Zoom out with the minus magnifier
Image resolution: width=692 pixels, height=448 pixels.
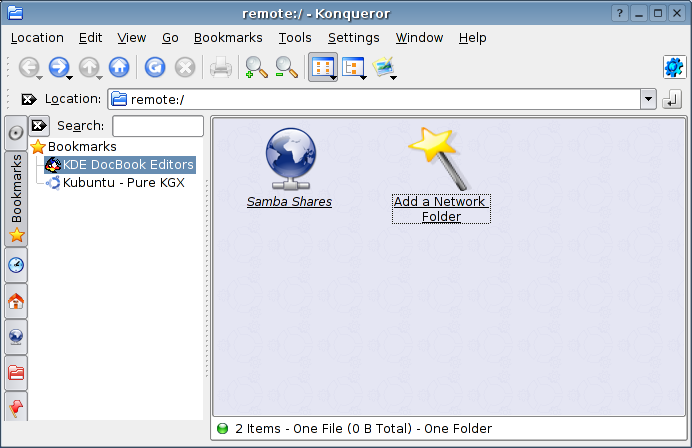click(286, 68)
